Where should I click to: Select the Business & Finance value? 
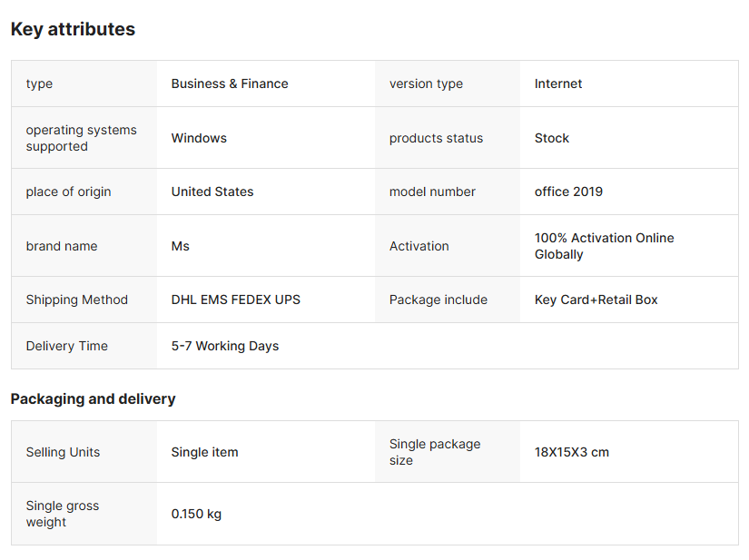pyautogui.click(x=230, y=84)
